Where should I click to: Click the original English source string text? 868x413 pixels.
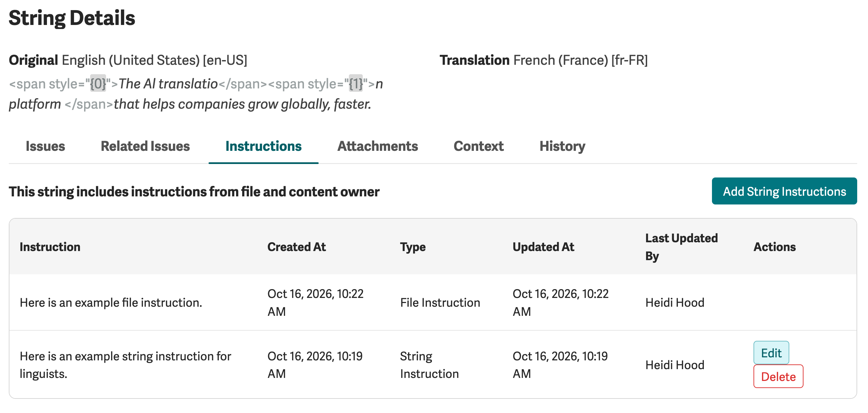pyautogui.click(x=196, y=94)
